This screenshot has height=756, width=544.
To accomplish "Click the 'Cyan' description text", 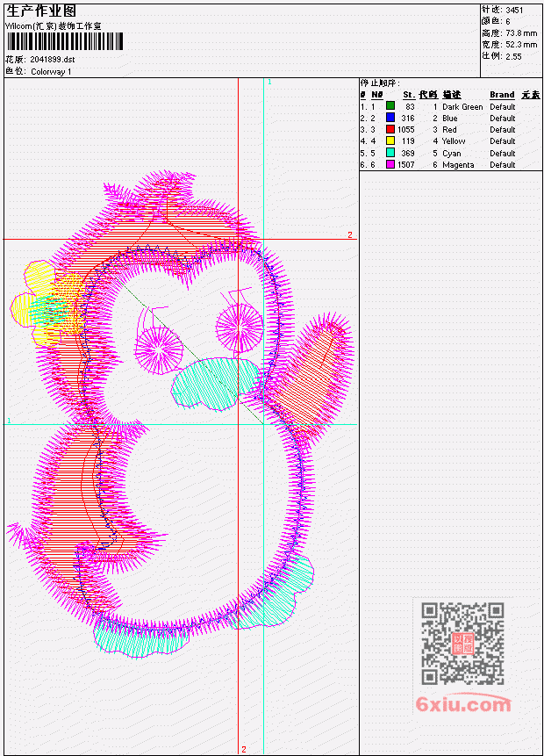I will (x=452, y=154).
